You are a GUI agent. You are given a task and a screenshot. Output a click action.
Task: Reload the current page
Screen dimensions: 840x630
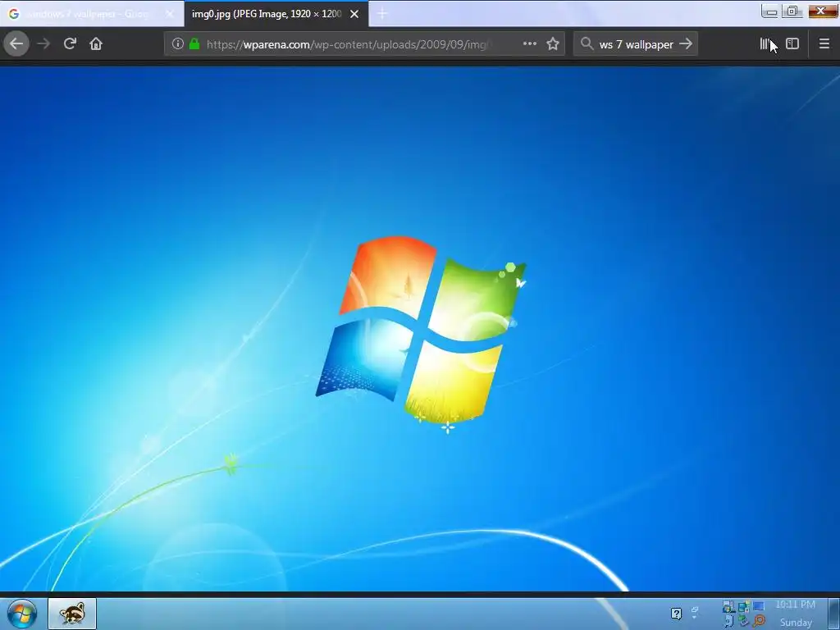[71, 44]
